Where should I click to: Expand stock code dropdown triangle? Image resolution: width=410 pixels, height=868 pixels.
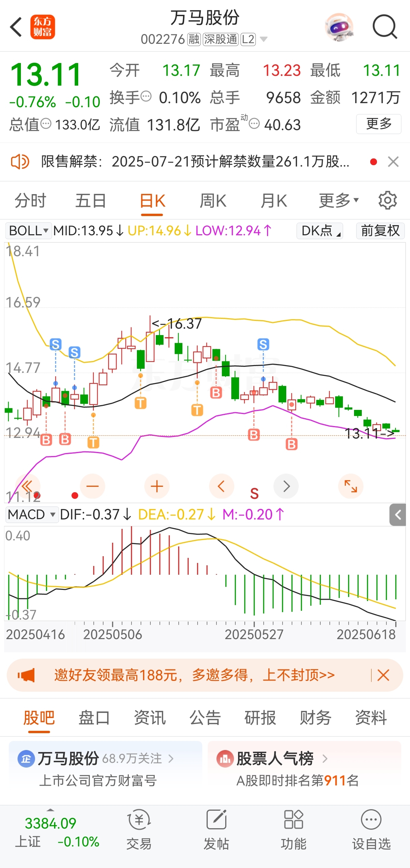(264, 39)
